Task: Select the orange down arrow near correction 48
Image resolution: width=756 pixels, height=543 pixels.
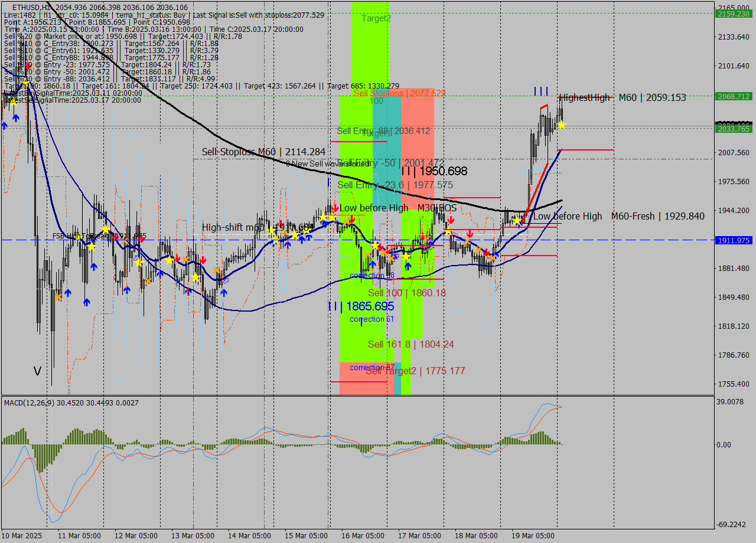Action: pos(384,253)
